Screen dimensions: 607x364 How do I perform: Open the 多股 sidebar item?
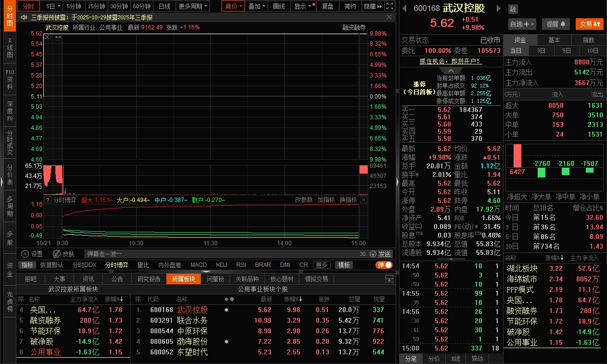[10, 238]
